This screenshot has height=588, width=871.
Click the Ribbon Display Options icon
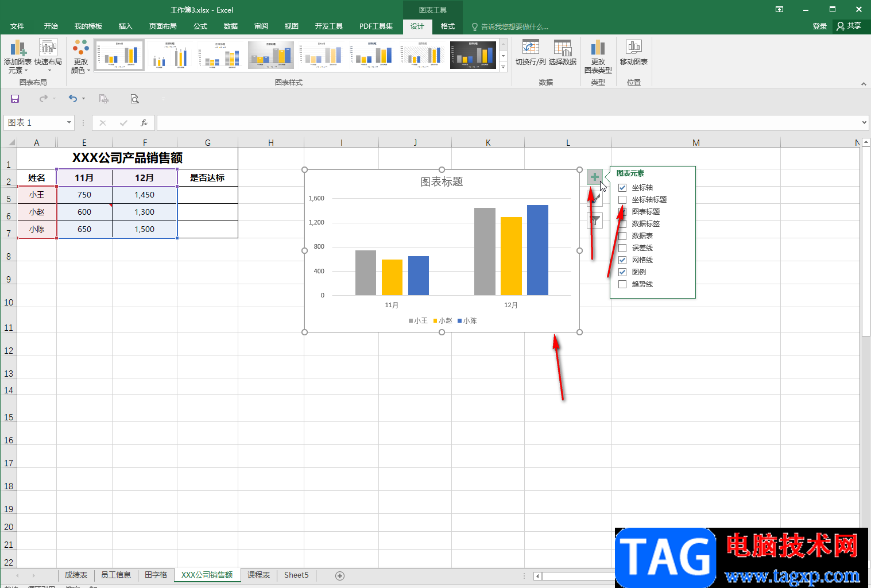pos(779,9)
